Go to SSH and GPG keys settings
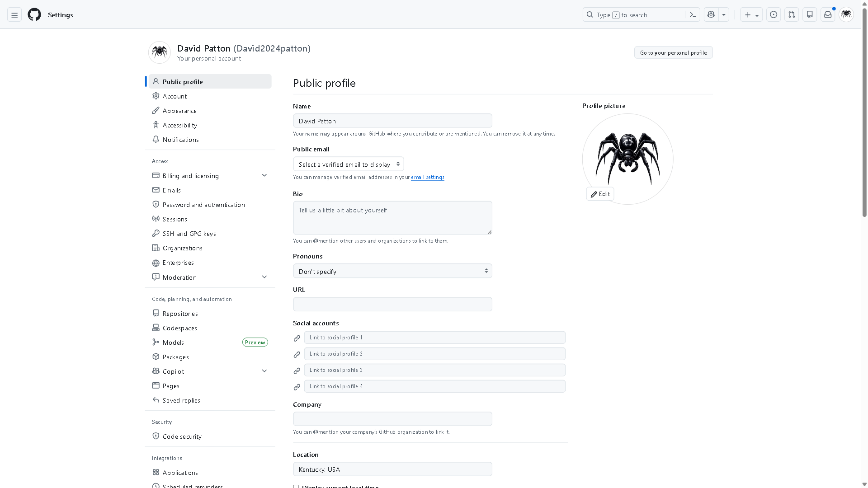The height and width of the screenshot is (488, 868). coord(189,234)
